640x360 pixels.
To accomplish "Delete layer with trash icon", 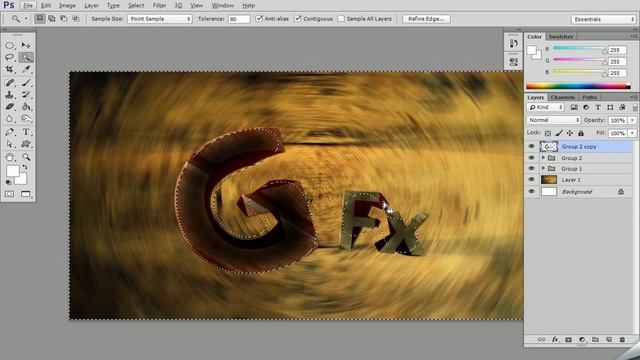I will point(622,340).
